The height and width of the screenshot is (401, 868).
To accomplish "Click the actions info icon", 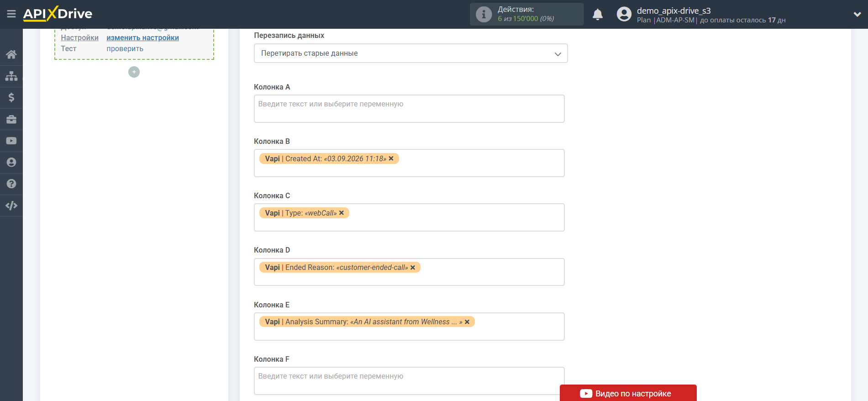I will pos(484,14).
